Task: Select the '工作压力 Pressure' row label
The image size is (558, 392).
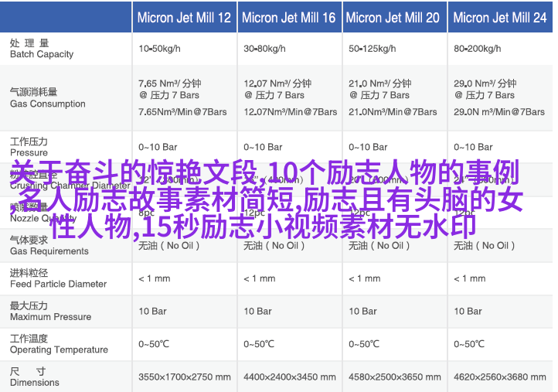Action: (x=29, y=147)
